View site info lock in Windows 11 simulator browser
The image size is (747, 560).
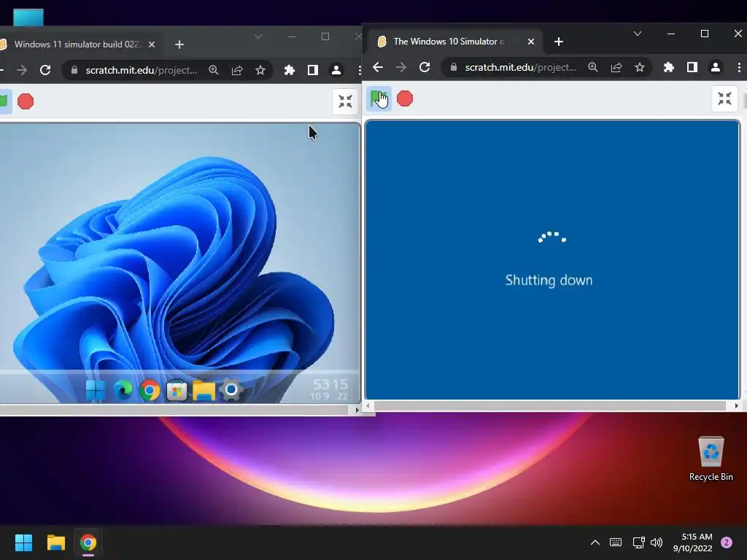[x=74, y=70]
